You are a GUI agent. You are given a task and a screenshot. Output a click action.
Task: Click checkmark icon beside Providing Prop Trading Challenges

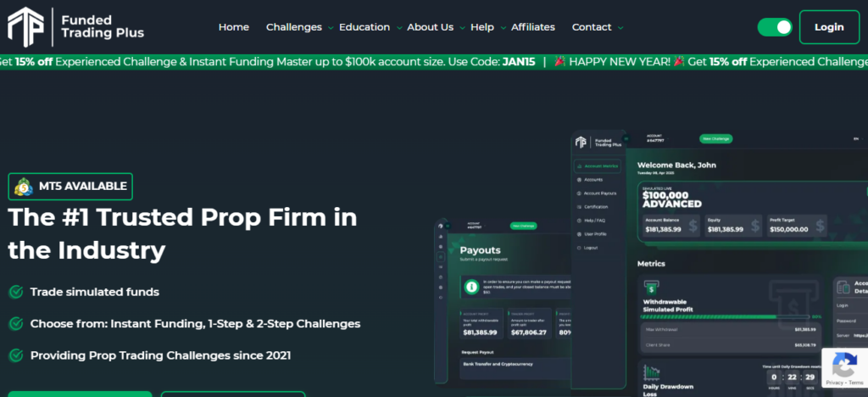(x=15, y=355)
